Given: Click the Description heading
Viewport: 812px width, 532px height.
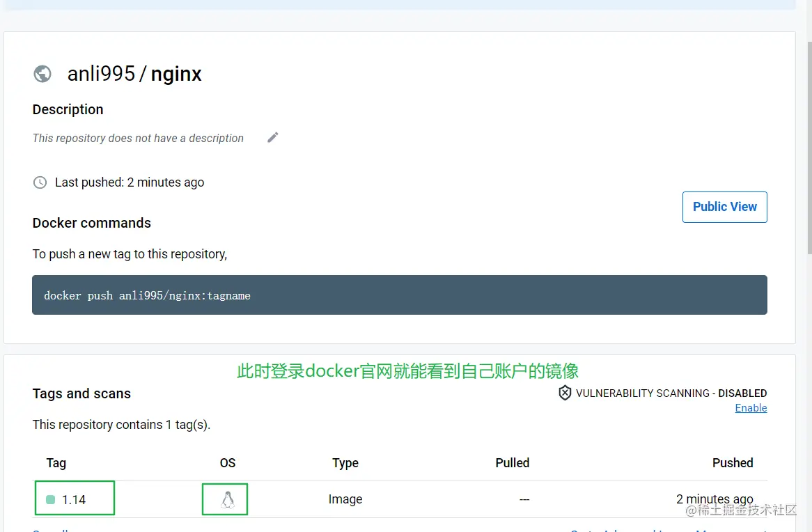Looking at the screenshot, I should [x=68, y=109].
